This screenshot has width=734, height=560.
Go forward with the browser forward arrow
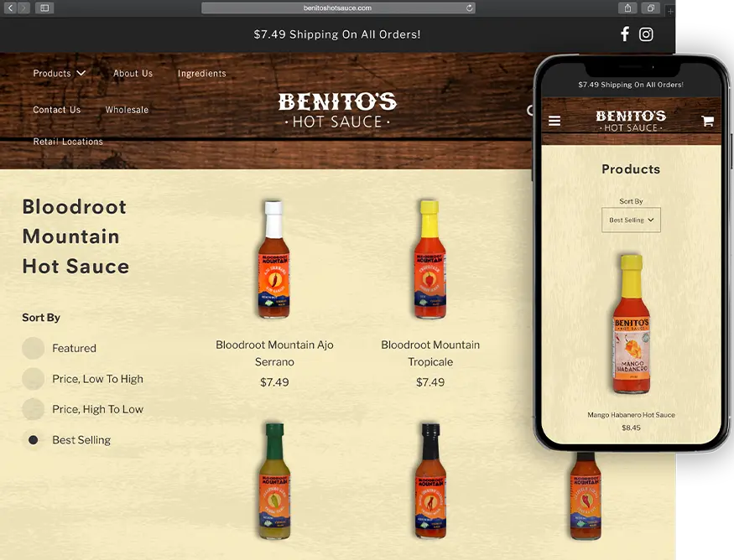23,8
